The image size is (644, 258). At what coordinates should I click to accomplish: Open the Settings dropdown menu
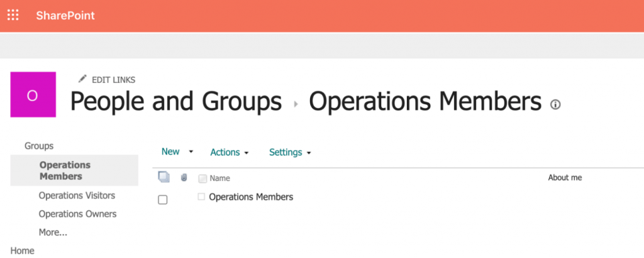pos(290,152)
